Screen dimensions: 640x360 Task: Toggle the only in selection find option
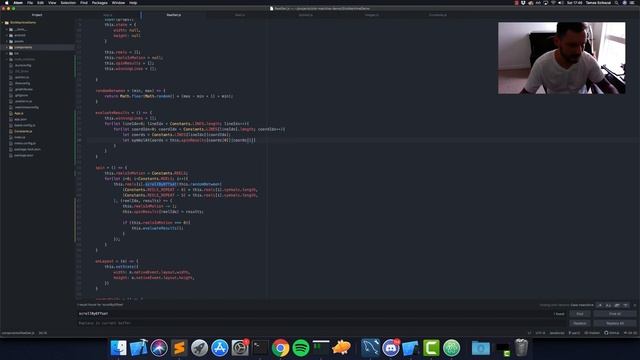point(617,305)
